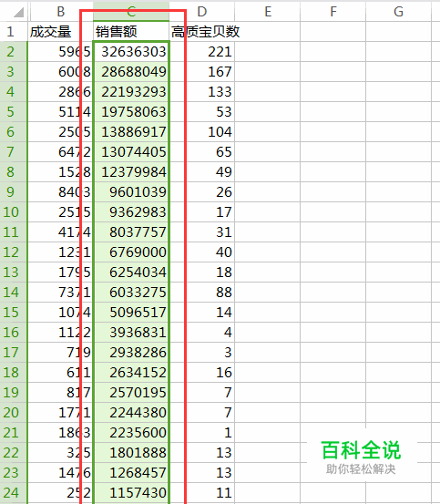Select cell with value 6033275

(x=131, y=293)
